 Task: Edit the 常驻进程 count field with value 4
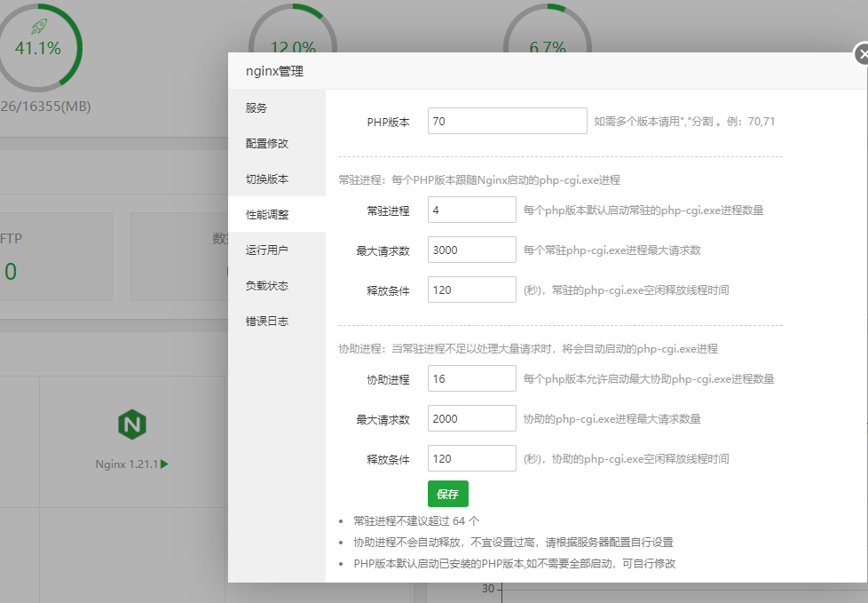pos(471,210)
